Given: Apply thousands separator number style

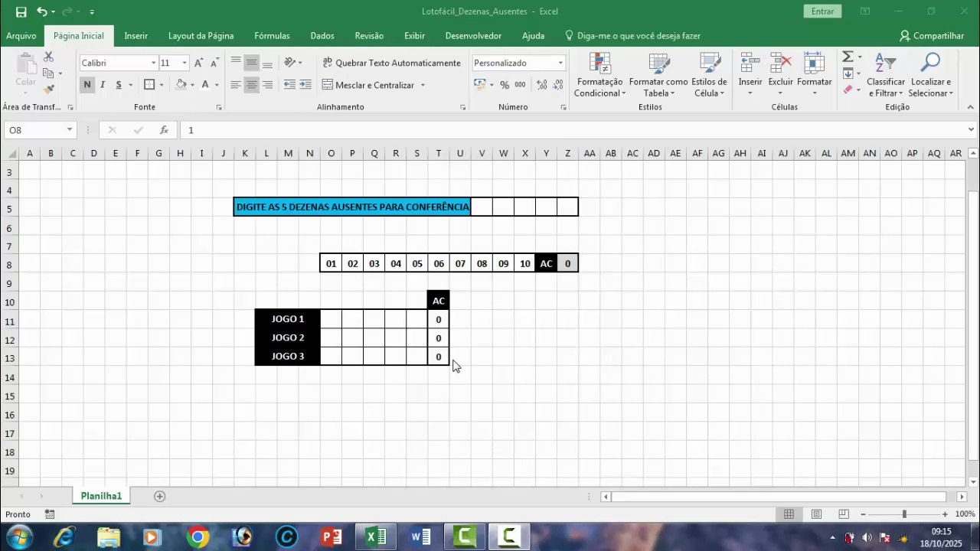Looking at the screenshot, I should (x=521, y=85).
